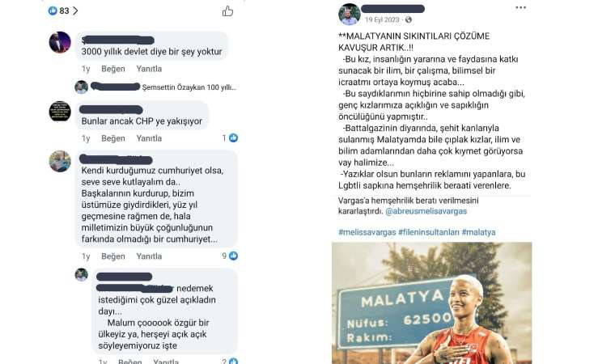The image size is (615, 364).
Task: Open the #melissavargas hashtag
Action: (367, 232)
